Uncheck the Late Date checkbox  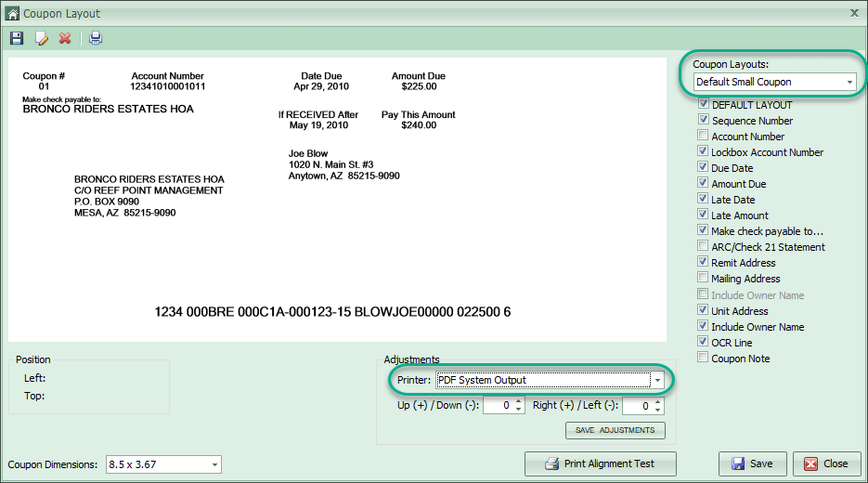[x=703, y=198]
